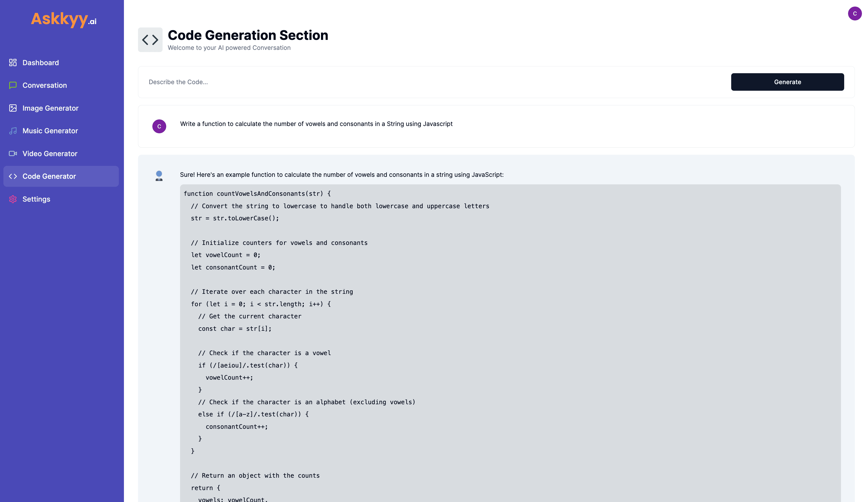Click the Settings gear icon
The image size is (868, 502).
(13, 199)
